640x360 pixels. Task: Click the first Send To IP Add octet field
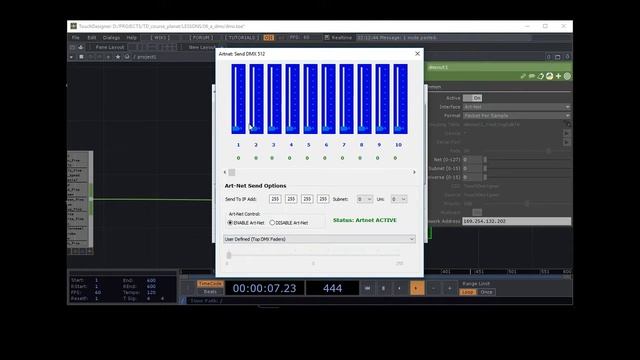(275, 199)
